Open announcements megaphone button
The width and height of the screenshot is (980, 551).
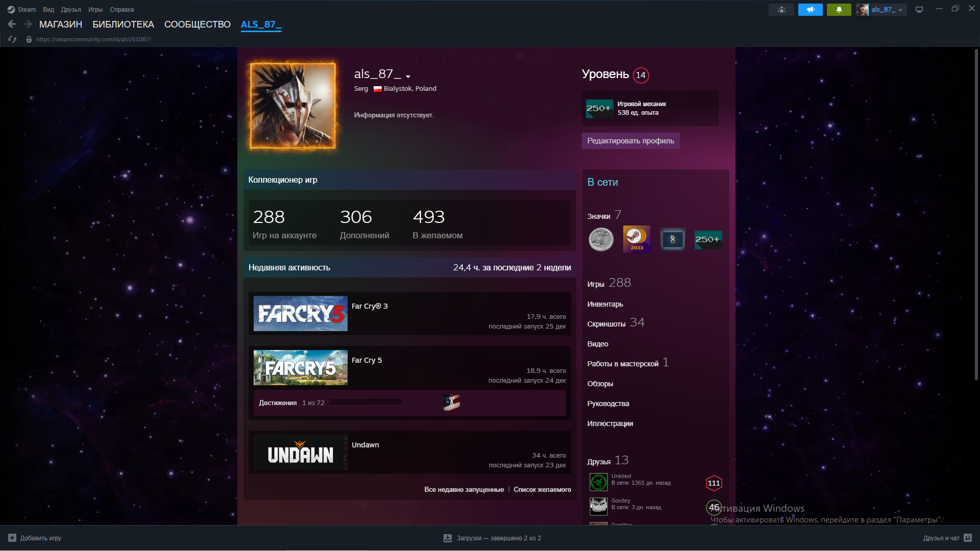(x=810, y=10)
